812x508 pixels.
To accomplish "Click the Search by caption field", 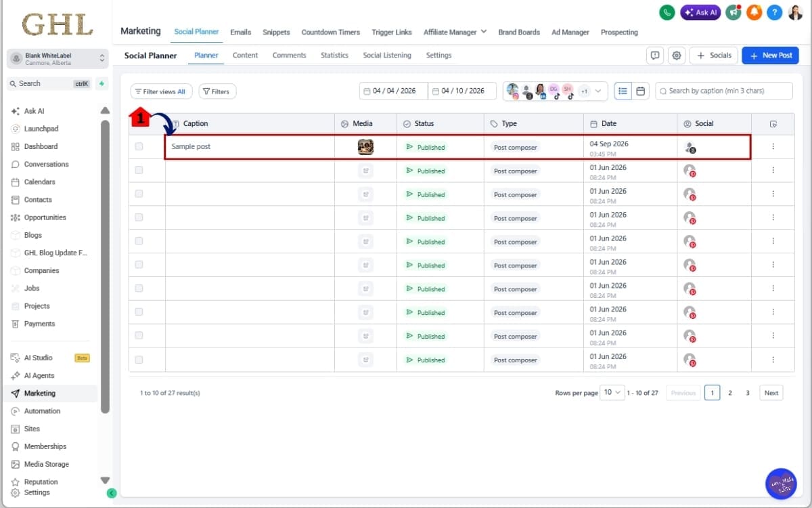I will [724, 91].
